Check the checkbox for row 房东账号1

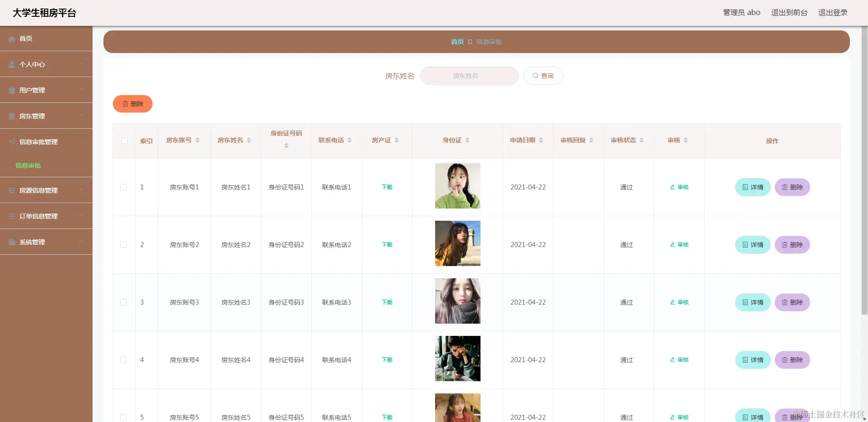(123, 187)
